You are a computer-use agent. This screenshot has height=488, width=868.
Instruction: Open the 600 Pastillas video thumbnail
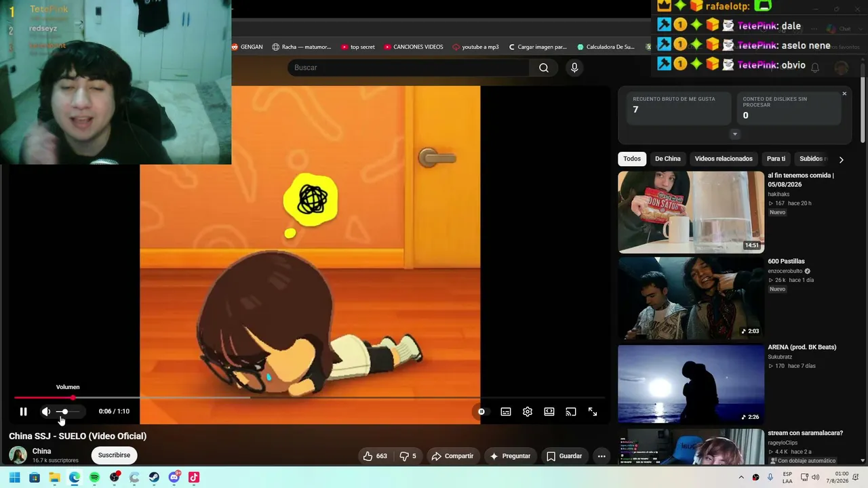[x=691, y=298]
